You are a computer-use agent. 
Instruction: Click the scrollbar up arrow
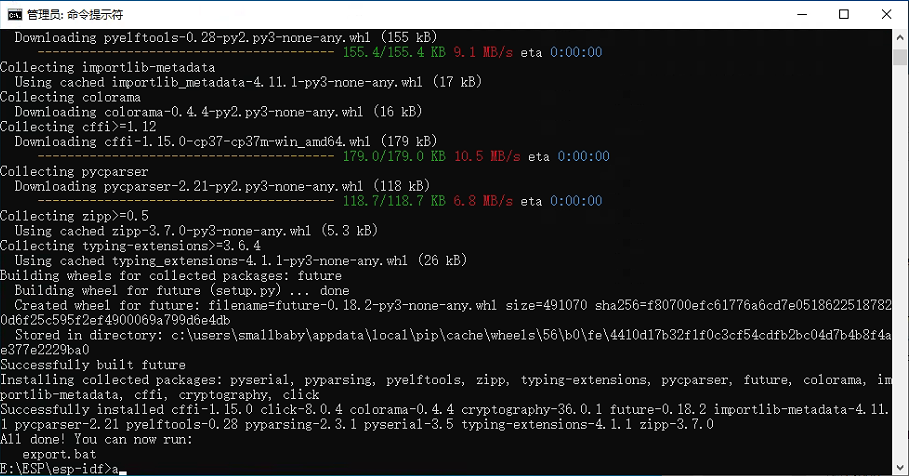[x=900, y=37]
